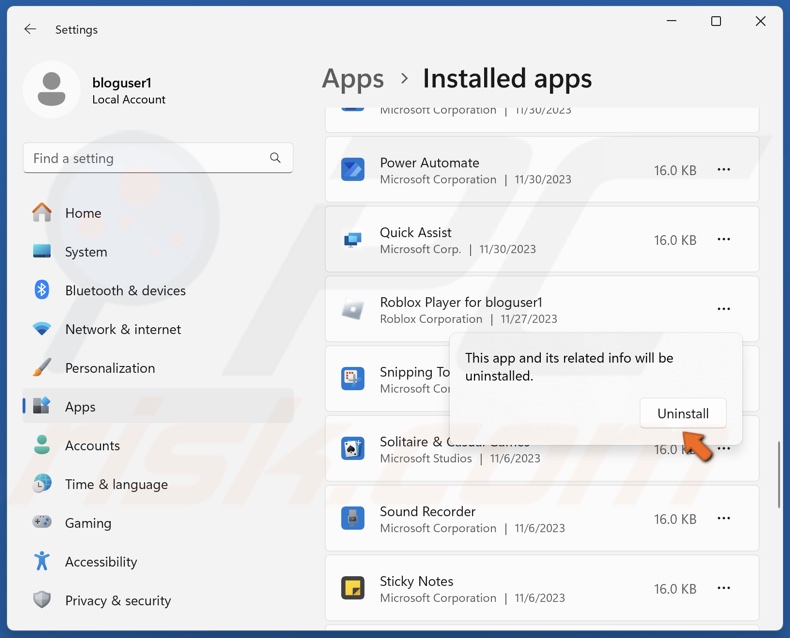Screen dimensions: 790x638
Task: Click the Solitaire app icon
Action: (353, 449)
